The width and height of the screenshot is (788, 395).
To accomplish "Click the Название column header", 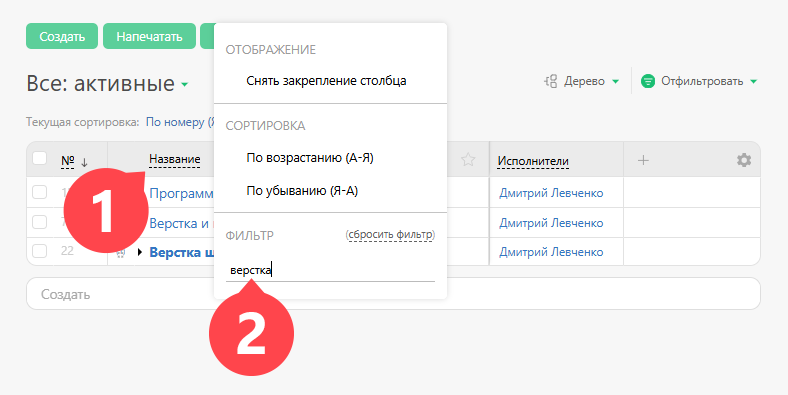I will (175, 160).
